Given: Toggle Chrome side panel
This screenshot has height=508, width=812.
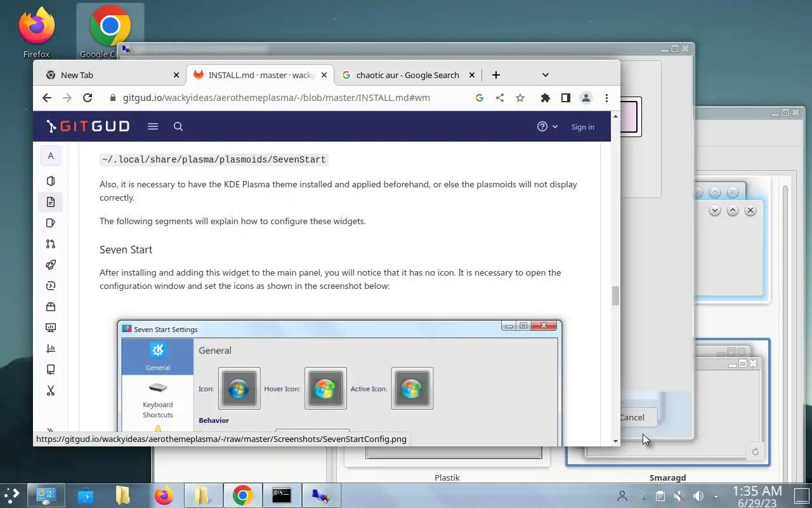Looking at the screenshot, I should [x=565, y=98].
